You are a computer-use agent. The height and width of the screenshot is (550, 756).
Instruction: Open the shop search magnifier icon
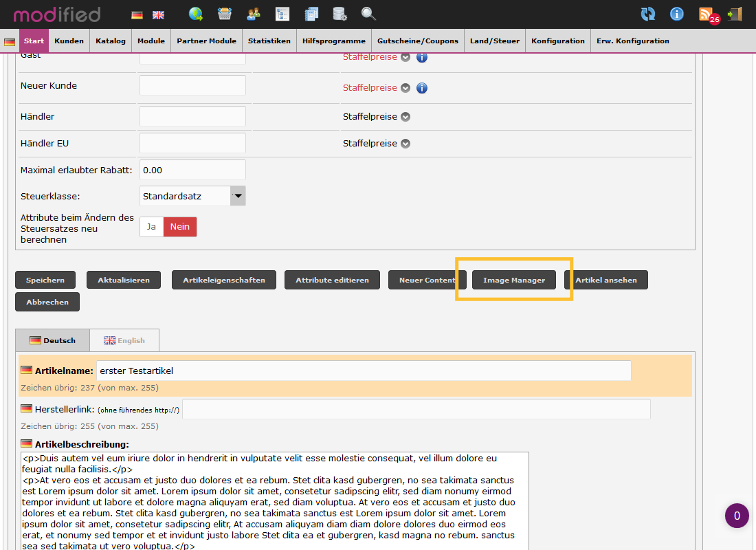368,14
